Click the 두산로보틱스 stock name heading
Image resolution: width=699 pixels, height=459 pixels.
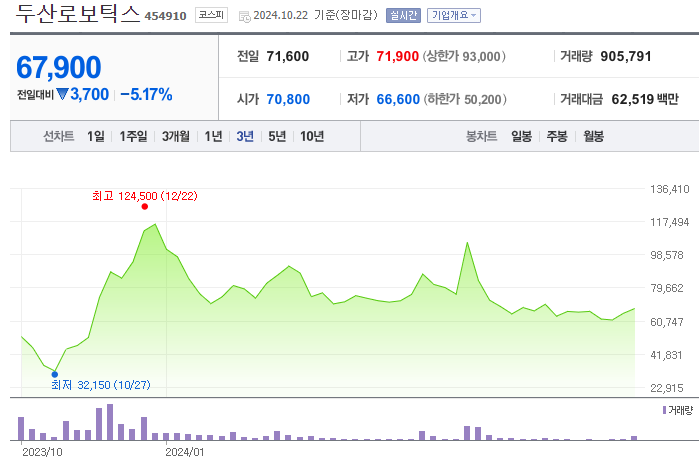[x=78, y=13]
